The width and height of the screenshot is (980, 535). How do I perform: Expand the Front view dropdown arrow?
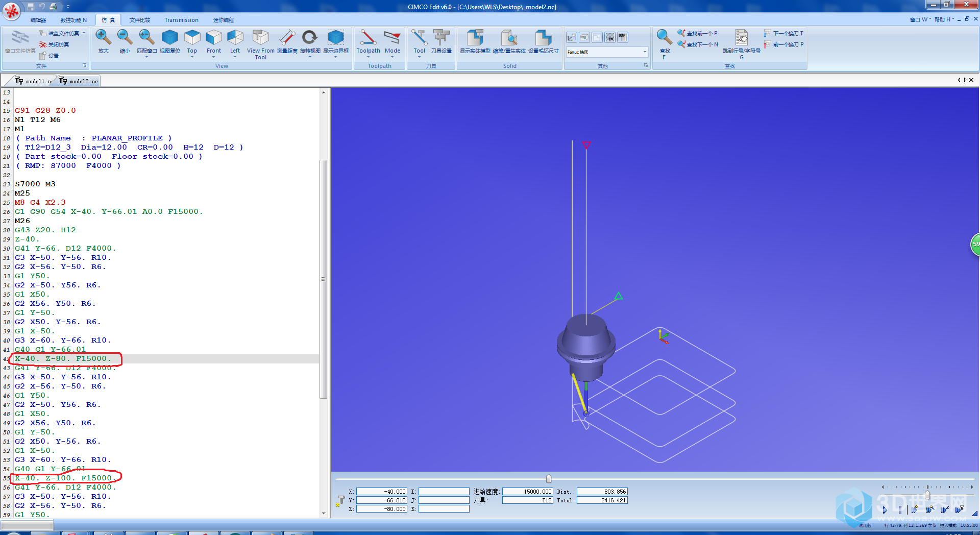pos(214,57)
